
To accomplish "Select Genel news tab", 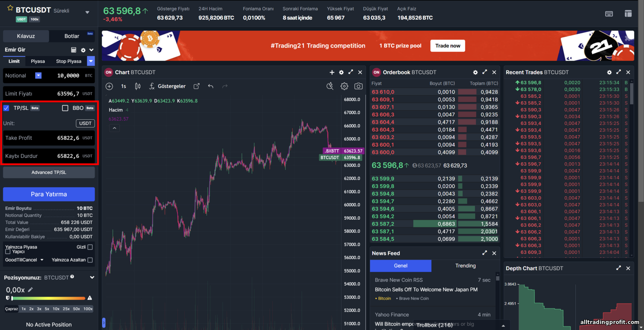I will tap(400, 266).
